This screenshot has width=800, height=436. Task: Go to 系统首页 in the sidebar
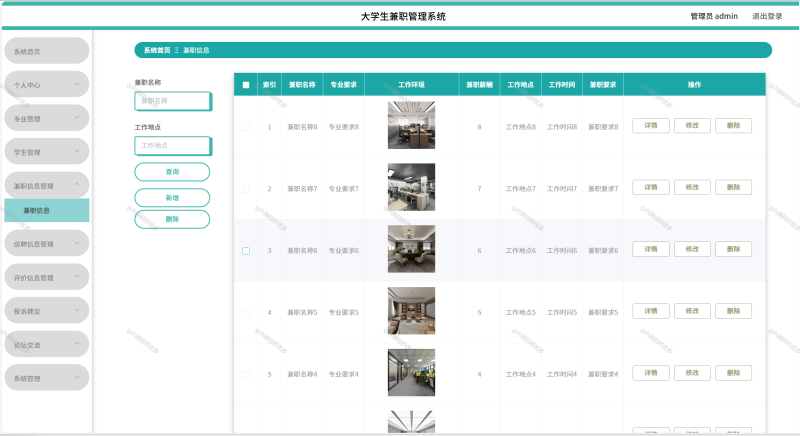click(x=46, y=51)
